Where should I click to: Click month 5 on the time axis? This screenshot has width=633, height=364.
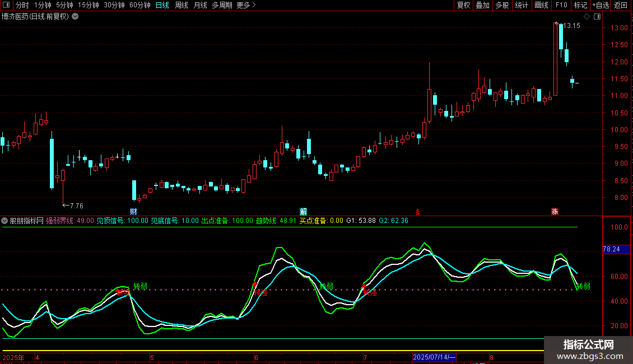(x=152, y=357)
